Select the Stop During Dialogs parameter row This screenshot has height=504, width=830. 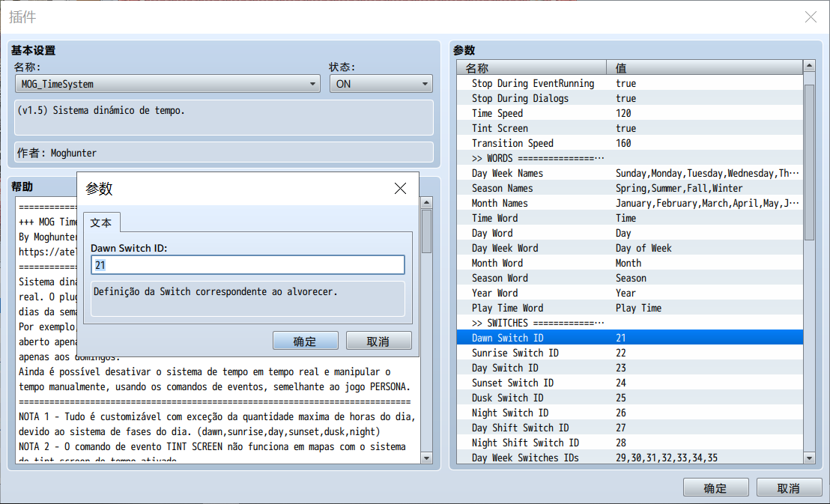(x=630, y=98)
